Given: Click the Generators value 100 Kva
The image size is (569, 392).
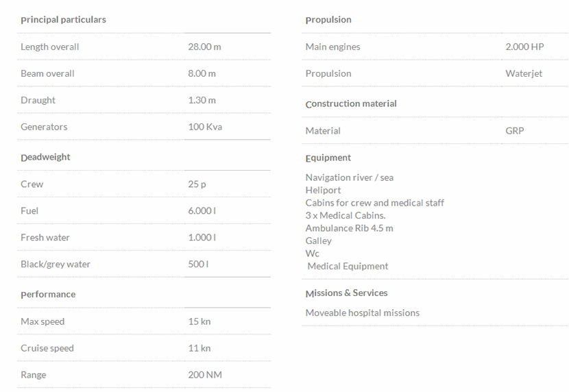Looking at the screenshot, I should [205, 127].
